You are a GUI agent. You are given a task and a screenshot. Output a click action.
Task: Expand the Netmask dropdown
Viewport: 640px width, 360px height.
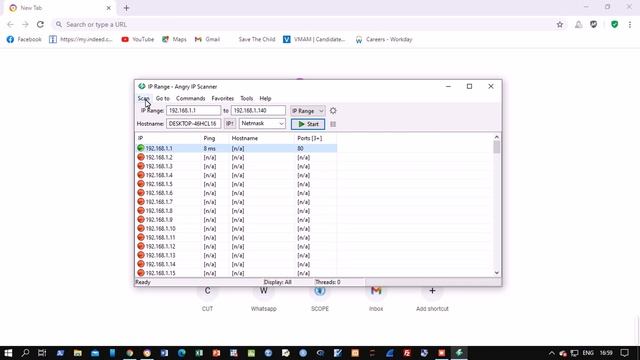262,123
